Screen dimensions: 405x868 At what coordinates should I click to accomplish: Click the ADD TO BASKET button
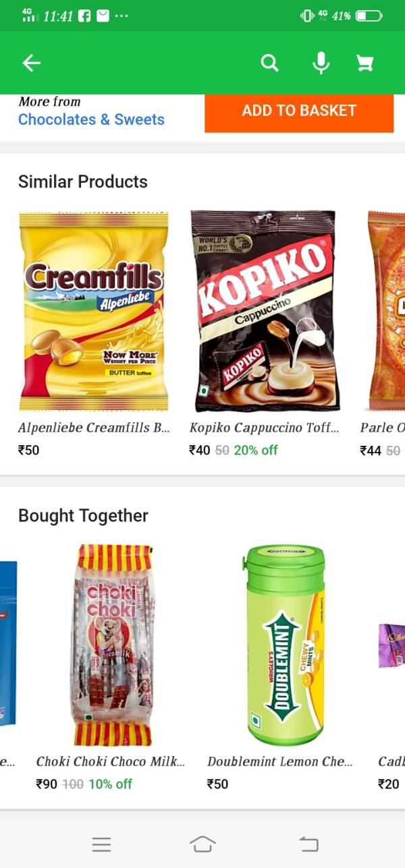tap(299, 111)
